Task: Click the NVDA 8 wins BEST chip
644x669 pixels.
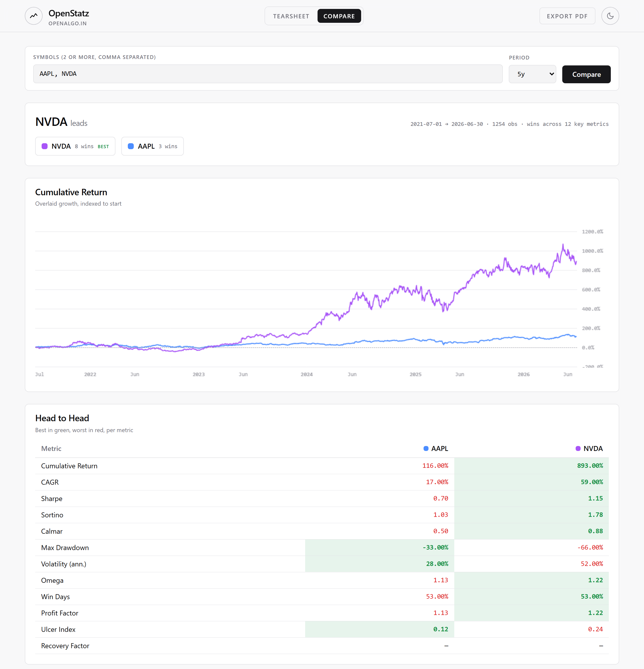Action: [75, 146]
